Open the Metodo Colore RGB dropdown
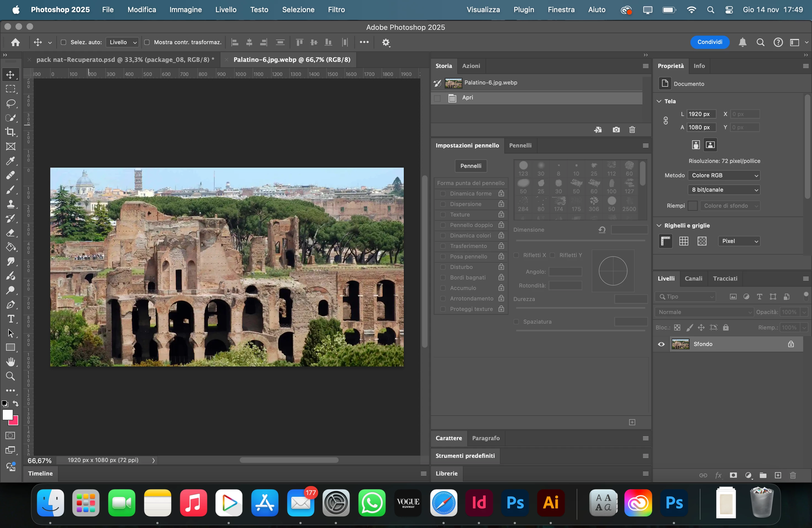Screen dimensions: 812x528 pyautogui.click(x=724, y=175)
